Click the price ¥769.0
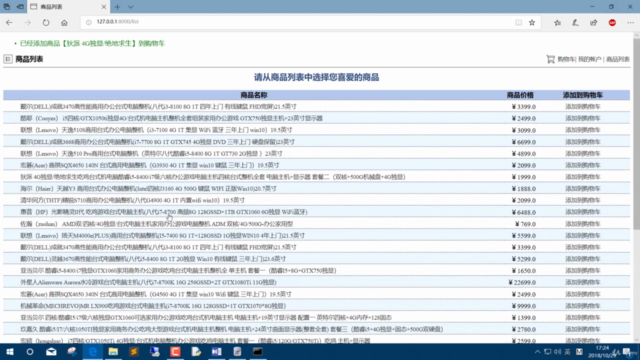 point(525,224)
